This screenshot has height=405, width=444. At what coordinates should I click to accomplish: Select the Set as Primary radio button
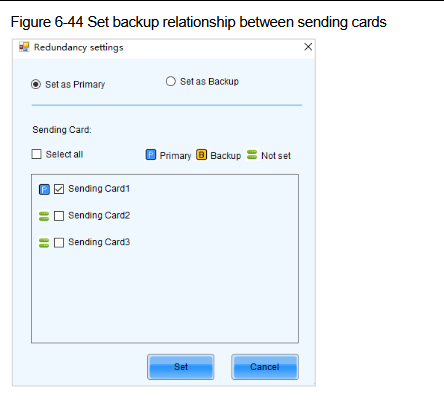36,84
